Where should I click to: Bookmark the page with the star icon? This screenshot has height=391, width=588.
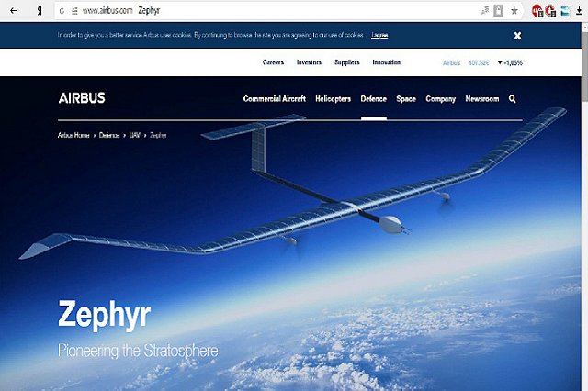[x=514, y=11]
